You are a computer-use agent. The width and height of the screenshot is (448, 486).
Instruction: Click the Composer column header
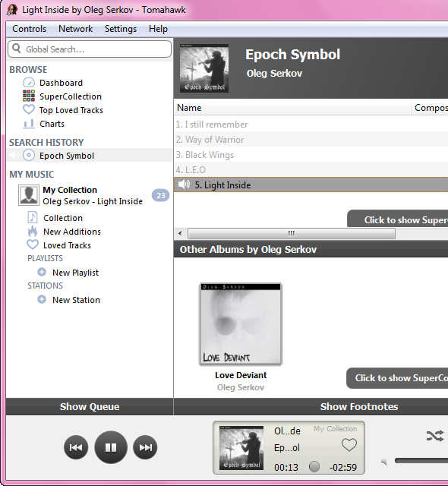click(x=430, y=108)
